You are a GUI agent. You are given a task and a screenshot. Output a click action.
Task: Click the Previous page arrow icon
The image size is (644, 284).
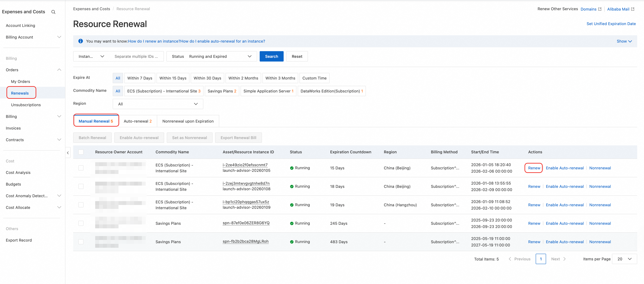tap(510, 259)
